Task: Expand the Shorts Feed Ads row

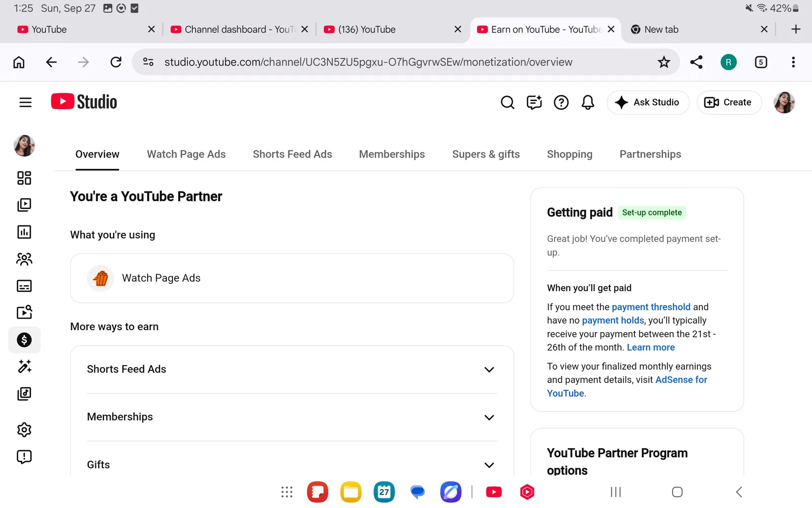Action: (292, 369)
